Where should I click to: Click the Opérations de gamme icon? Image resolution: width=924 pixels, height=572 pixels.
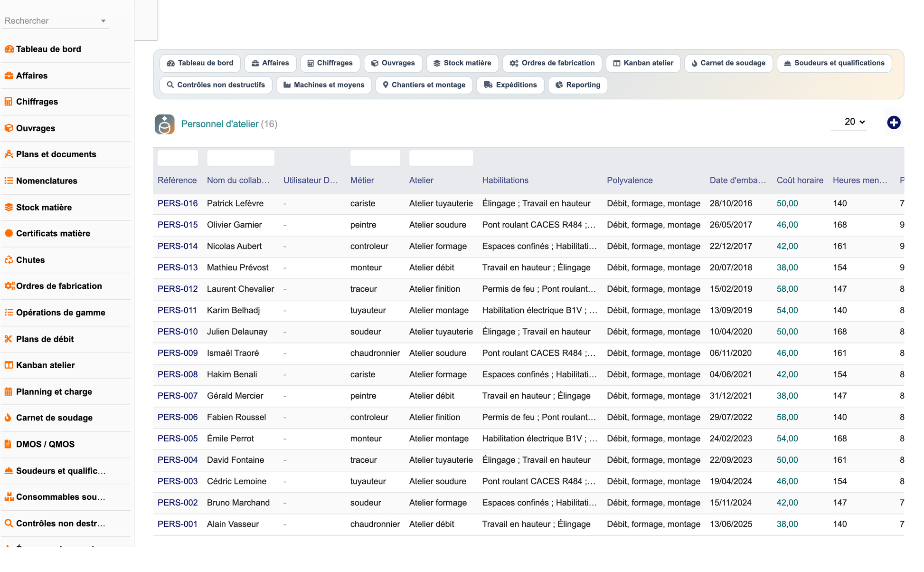point(9,313)
